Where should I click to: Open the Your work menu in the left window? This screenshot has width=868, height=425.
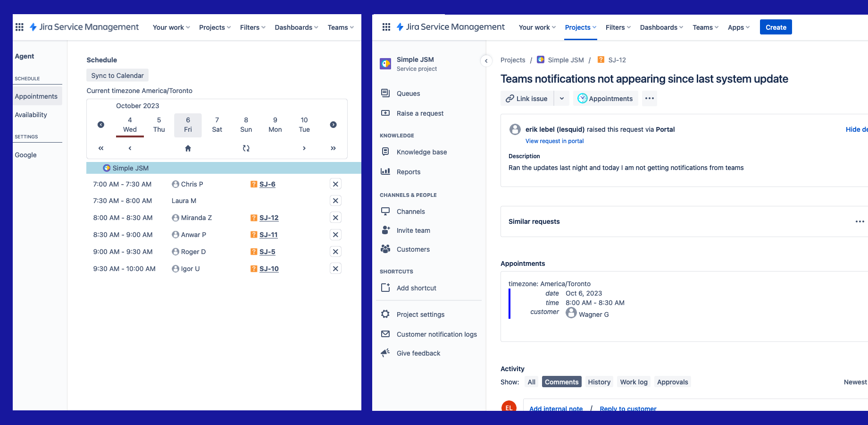pos(171,27)
